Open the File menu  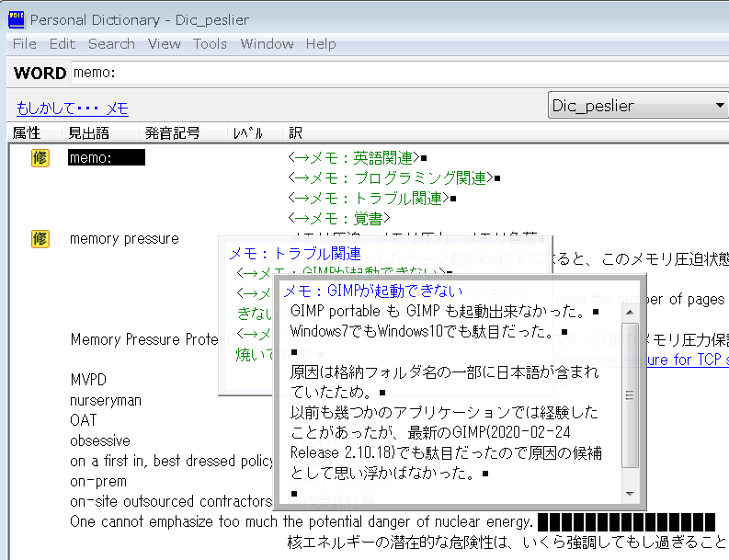click(x=25, y=44)
